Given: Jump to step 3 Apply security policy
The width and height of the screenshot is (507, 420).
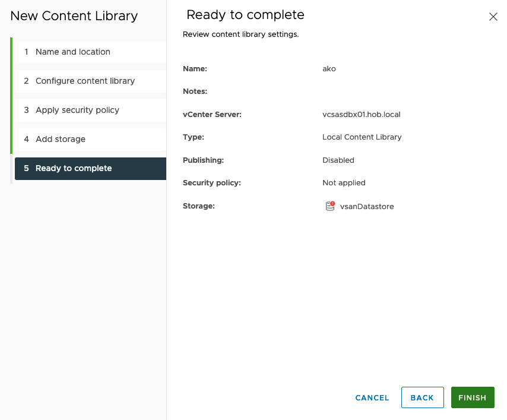Looking at the screenshot, I should coord(77,110).
